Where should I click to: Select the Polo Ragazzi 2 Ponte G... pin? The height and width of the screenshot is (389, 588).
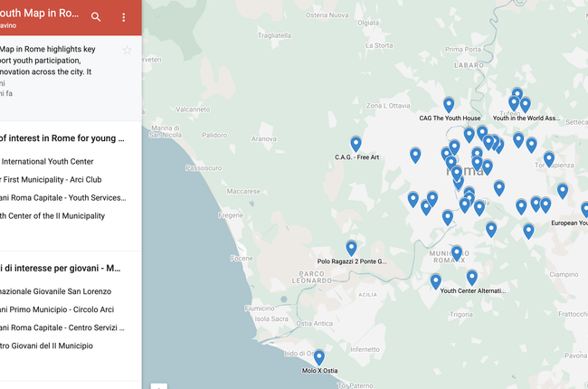(351, 249)
